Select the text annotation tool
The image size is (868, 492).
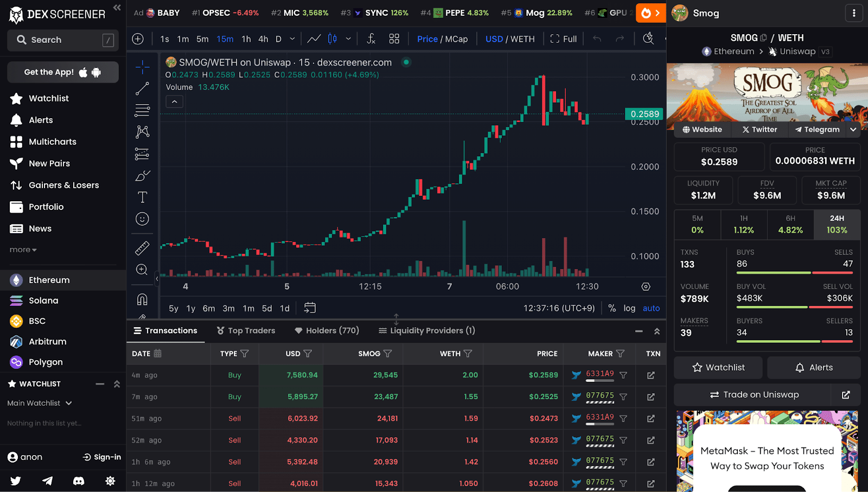pos(142,197)
